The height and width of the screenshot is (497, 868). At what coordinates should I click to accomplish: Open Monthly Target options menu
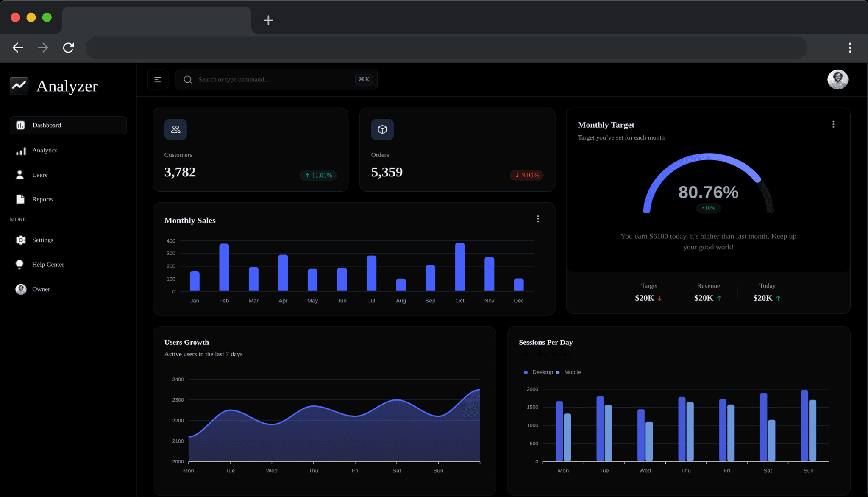(833, 124)
